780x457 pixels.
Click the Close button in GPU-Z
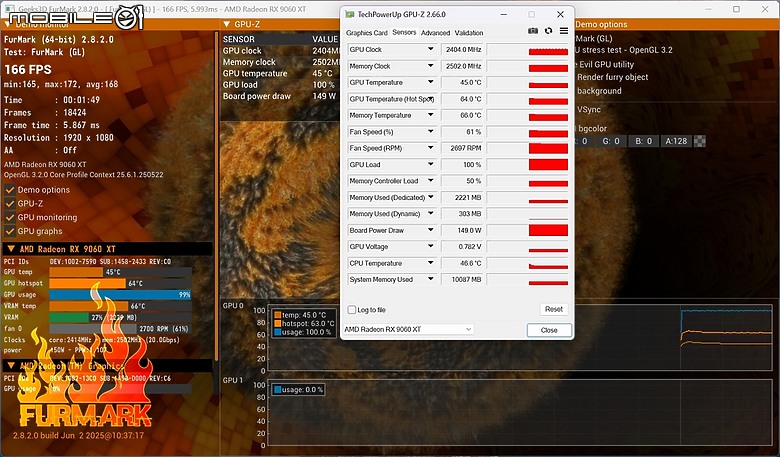pyautogui.click(x=549, y=330)
